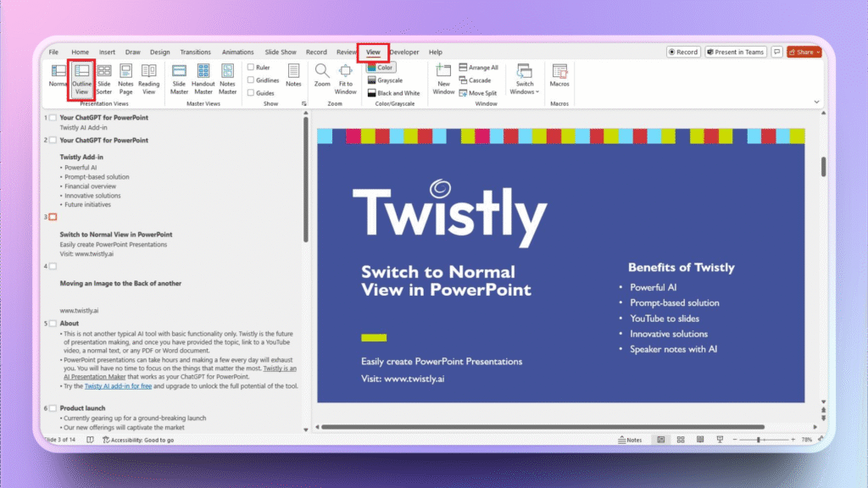Open the Slide Show tab

pyautogui.click(x=281, y=53)
